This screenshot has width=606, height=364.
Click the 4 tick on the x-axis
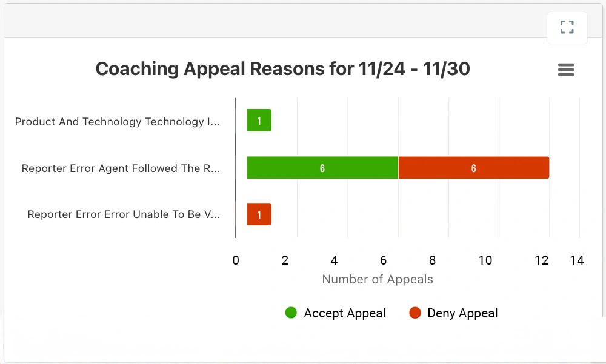(x=334, y=260)
